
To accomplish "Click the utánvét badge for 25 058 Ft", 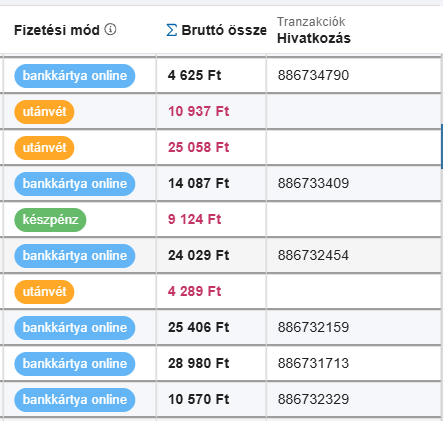I will pyautogui.click(x=44, y=148).
